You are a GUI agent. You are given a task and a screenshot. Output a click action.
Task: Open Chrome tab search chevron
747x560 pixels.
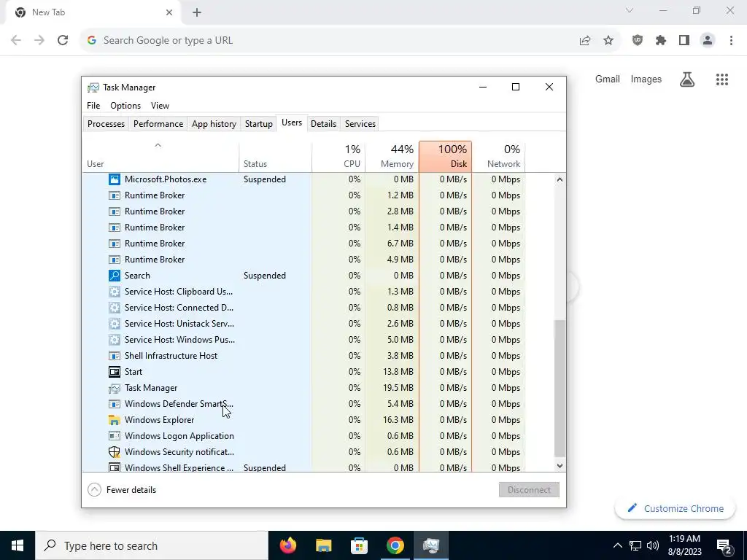pos(630,10)
